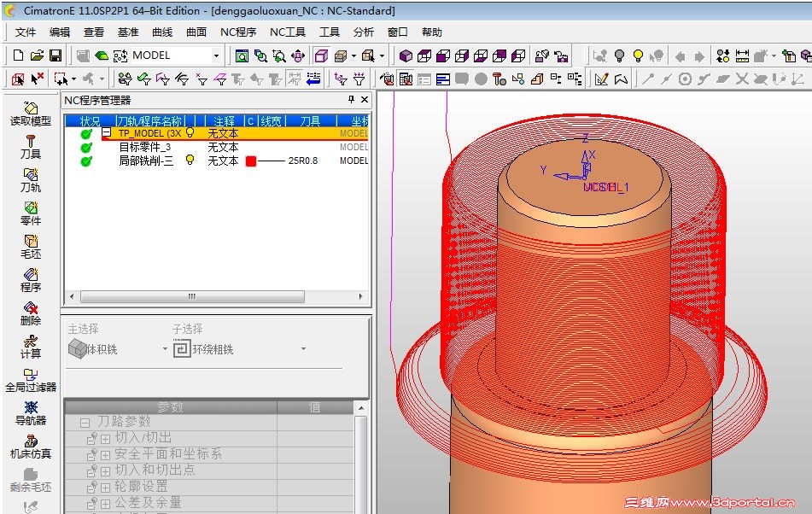Open the 文件 menu
The image size is (812, 514).
click(26, 32)
